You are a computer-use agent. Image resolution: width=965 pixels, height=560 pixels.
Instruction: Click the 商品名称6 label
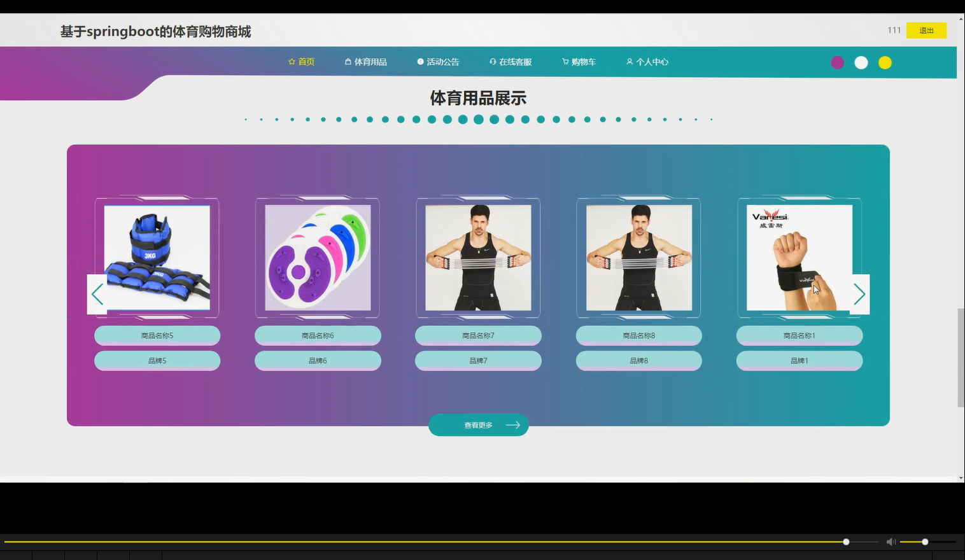click(318, 335)
